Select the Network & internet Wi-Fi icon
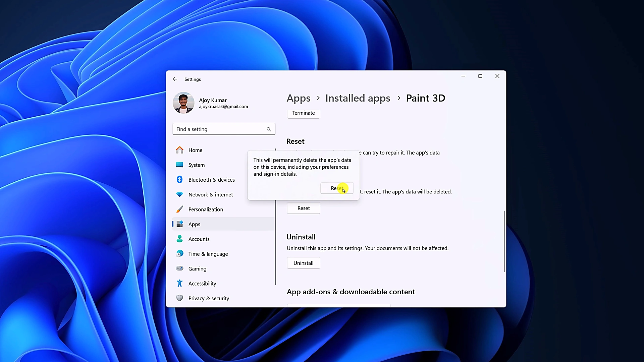Image resolution: width=644 pixels, height=362 pixels. pyautogui.click(x=180, y=194)
